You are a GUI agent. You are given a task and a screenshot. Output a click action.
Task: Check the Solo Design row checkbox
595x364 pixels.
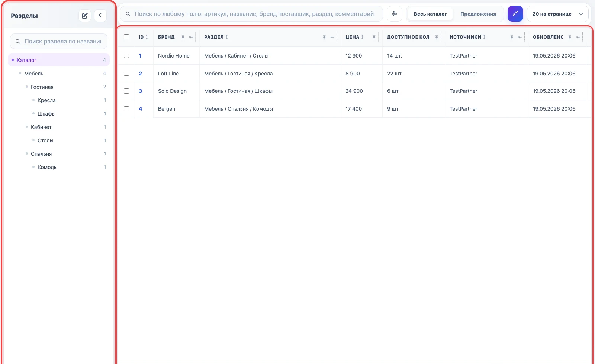tap(126, 91)
